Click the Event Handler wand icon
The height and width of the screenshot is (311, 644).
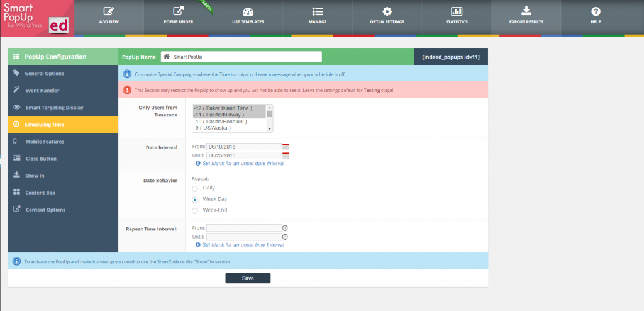16,89
